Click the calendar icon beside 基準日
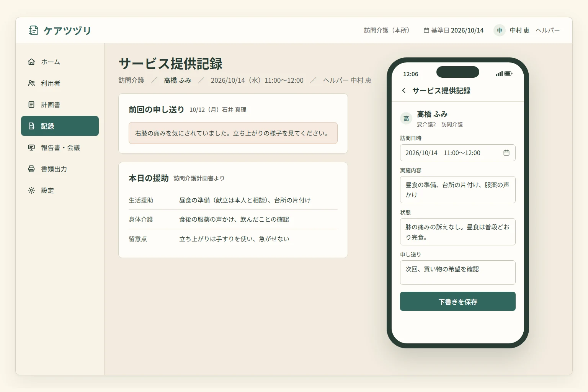Screen dimensions: 588x392 (426, 30)
